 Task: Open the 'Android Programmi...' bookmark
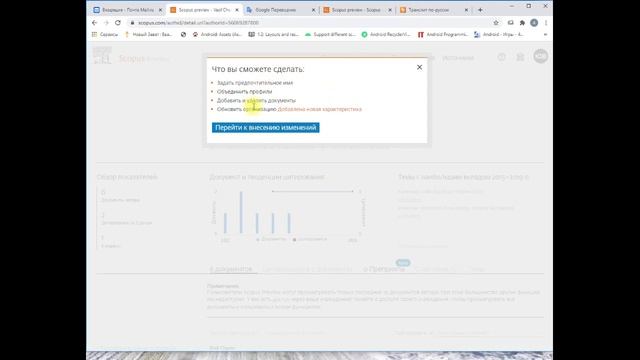click(443, 35)
